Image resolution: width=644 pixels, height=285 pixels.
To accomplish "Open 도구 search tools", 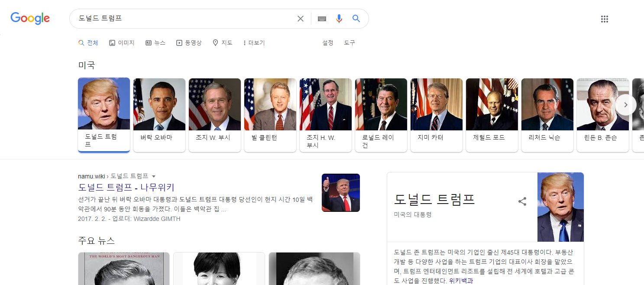I will (x=350, y=43).
